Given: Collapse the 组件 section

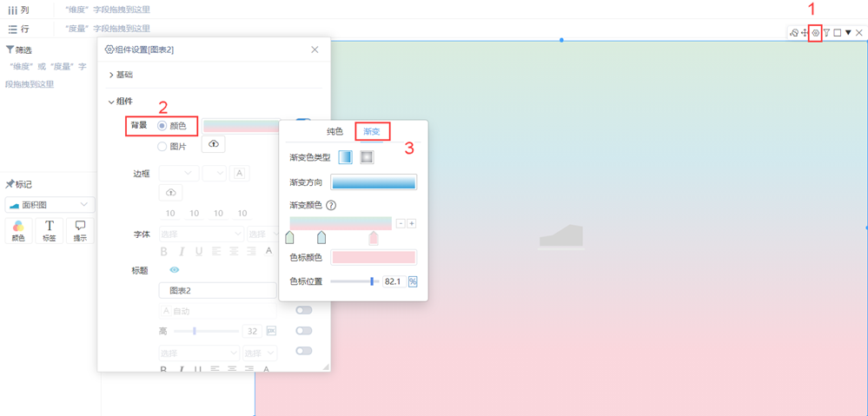Looking at the screenshot, I should [x=121, y=102].
